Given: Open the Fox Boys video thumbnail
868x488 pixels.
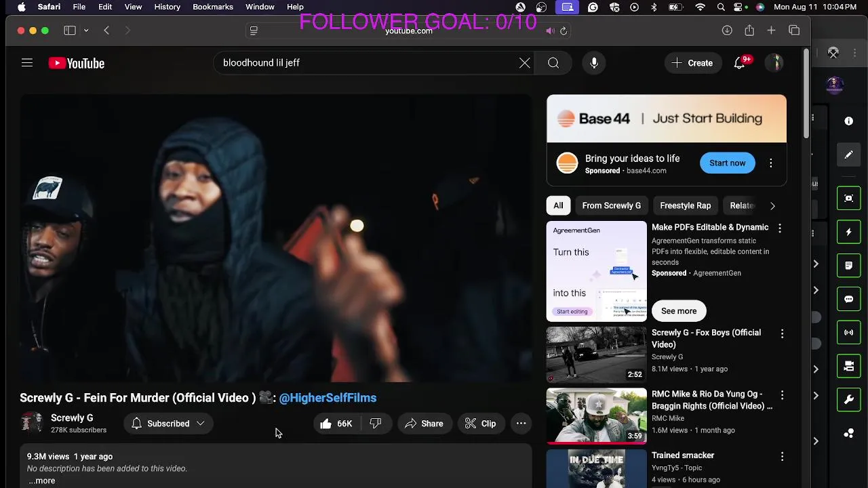Looking at the screenshot, I should (597, 354).
